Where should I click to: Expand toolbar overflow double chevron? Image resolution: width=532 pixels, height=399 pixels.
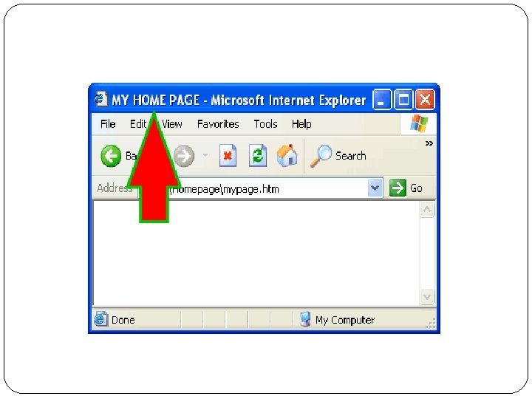[429, 143]
